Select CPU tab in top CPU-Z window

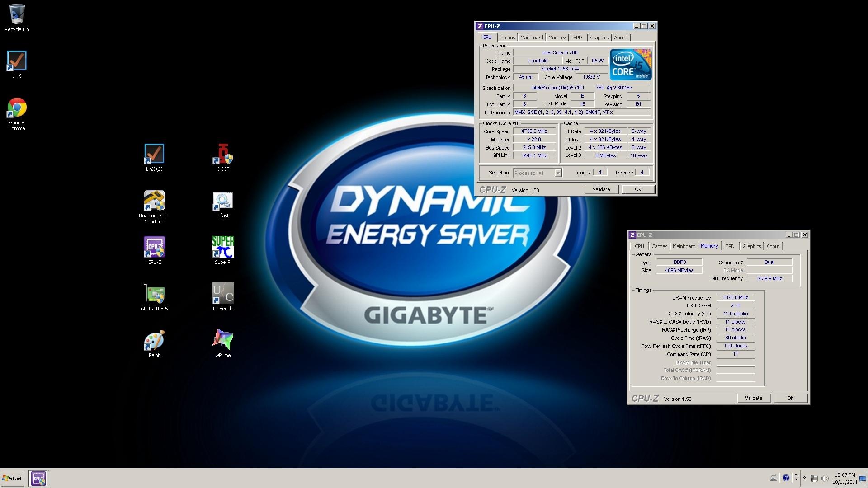click(x=487, y=37)
